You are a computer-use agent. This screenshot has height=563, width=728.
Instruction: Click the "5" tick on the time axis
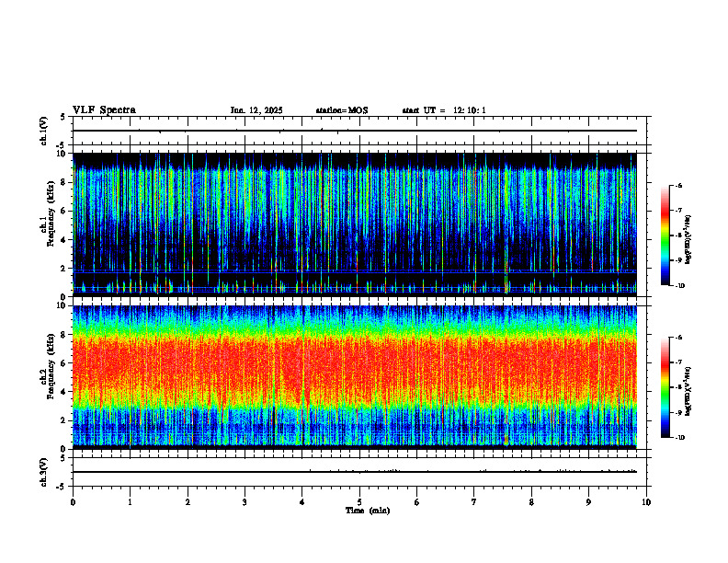[x=359, y=502]
